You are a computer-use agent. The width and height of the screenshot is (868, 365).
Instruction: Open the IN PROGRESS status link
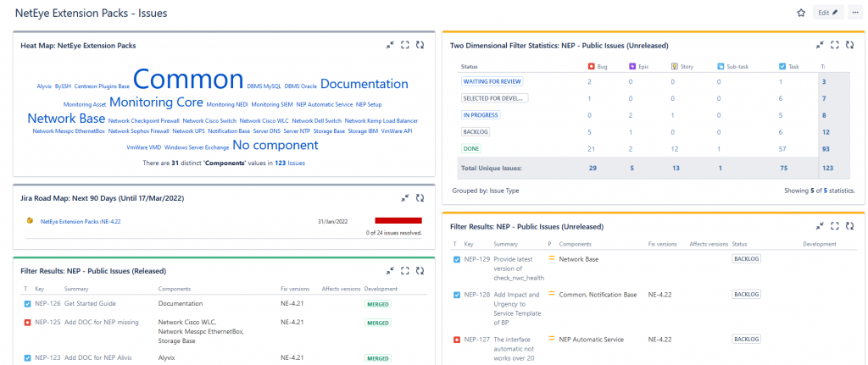click(481, 115)
